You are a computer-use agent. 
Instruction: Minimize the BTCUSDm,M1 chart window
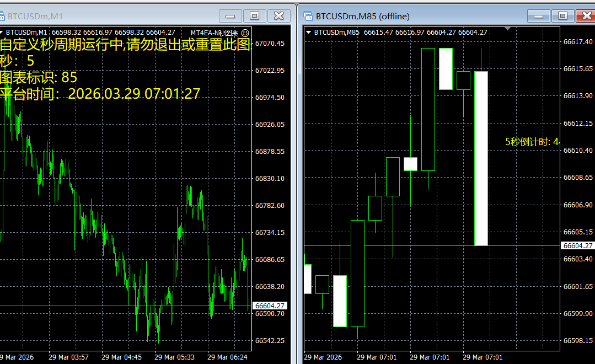pos(230,16)
